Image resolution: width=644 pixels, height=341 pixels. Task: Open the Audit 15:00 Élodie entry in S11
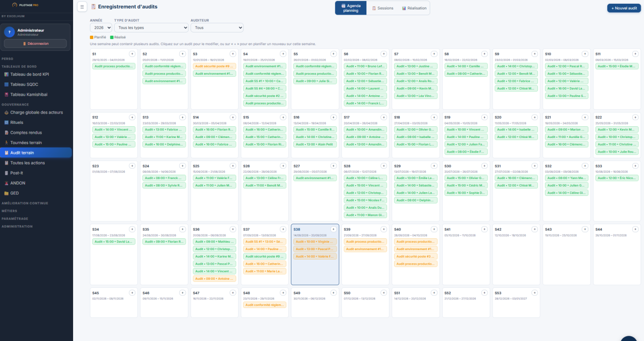coord(617,66)
